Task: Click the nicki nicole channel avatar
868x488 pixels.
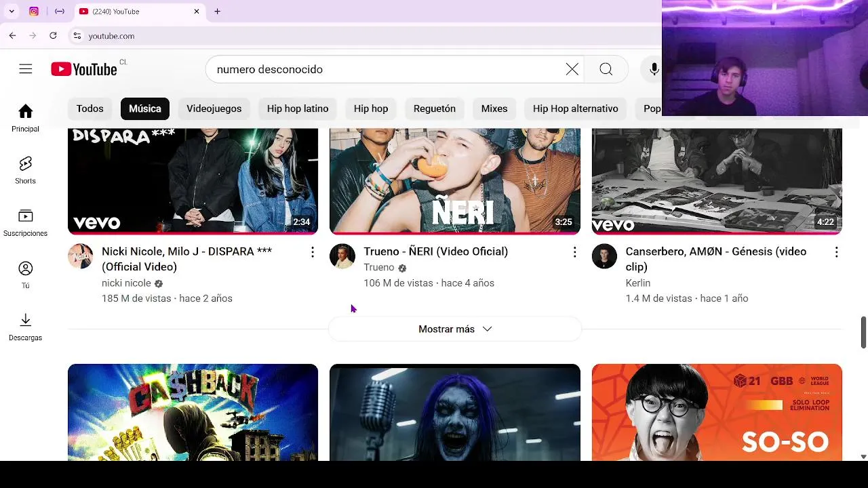Action: (x=80, y=256)
